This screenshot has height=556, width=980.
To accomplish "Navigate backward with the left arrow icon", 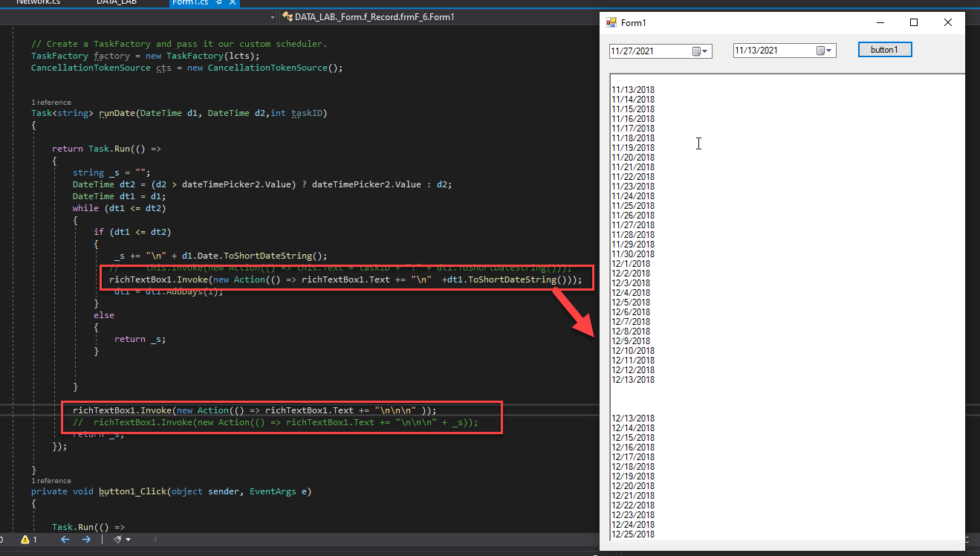I will tap(65, 540).
